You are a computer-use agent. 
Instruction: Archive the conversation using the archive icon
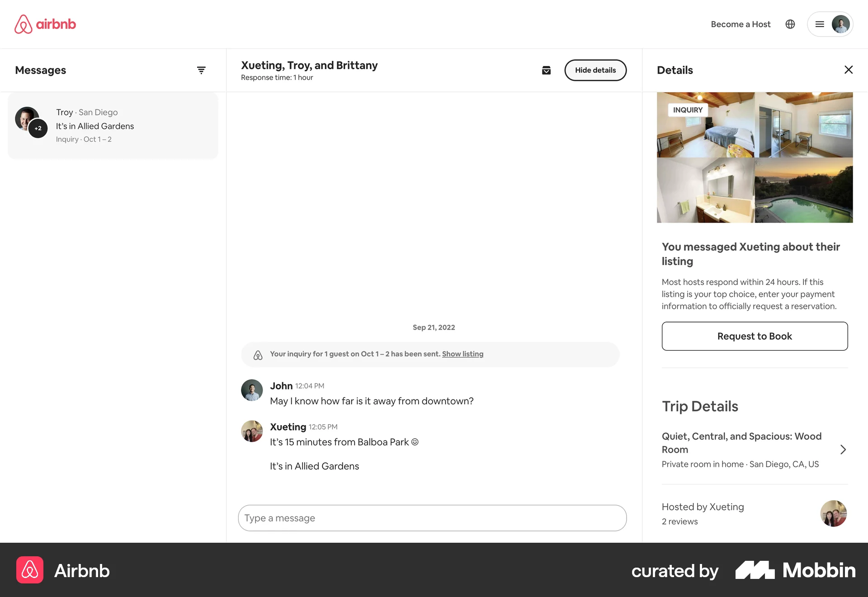tap(546, 70)
